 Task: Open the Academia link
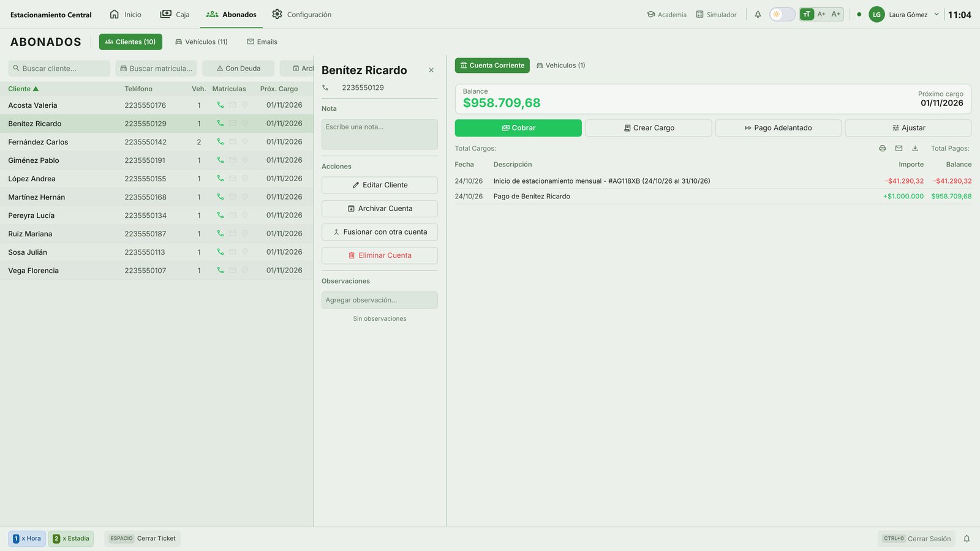coord(667,14)
